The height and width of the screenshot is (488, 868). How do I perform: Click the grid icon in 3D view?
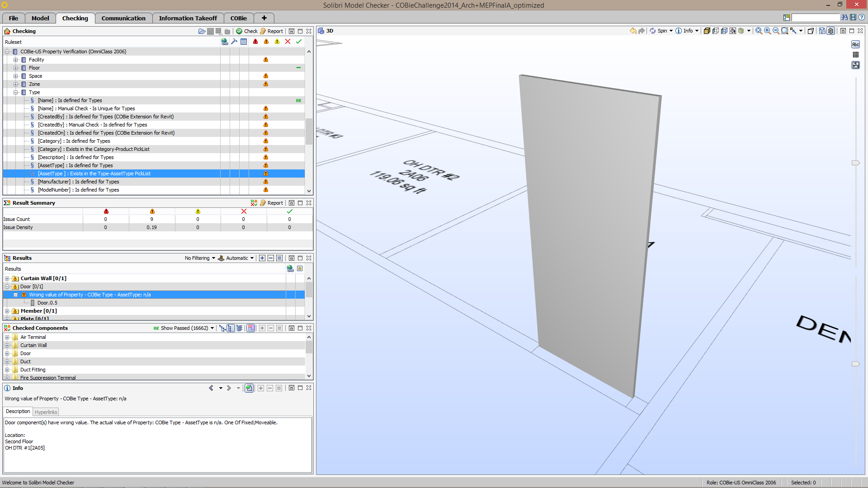[x=855, y=55]
